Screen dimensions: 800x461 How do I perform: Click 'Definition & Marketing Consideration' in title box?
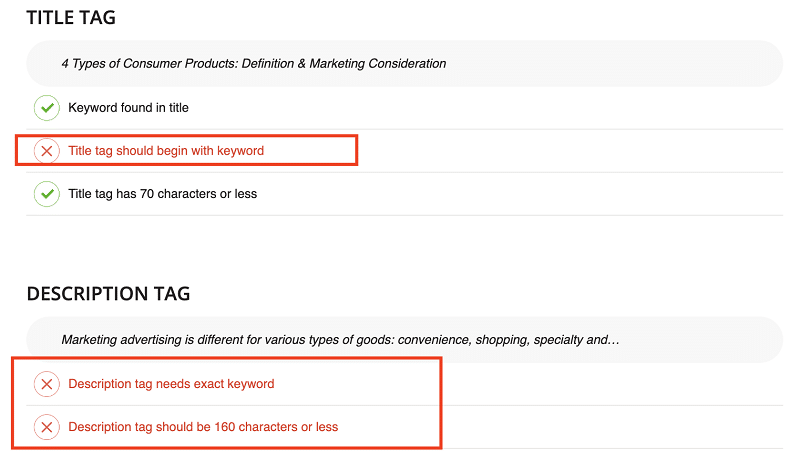(x=344, y=63)
